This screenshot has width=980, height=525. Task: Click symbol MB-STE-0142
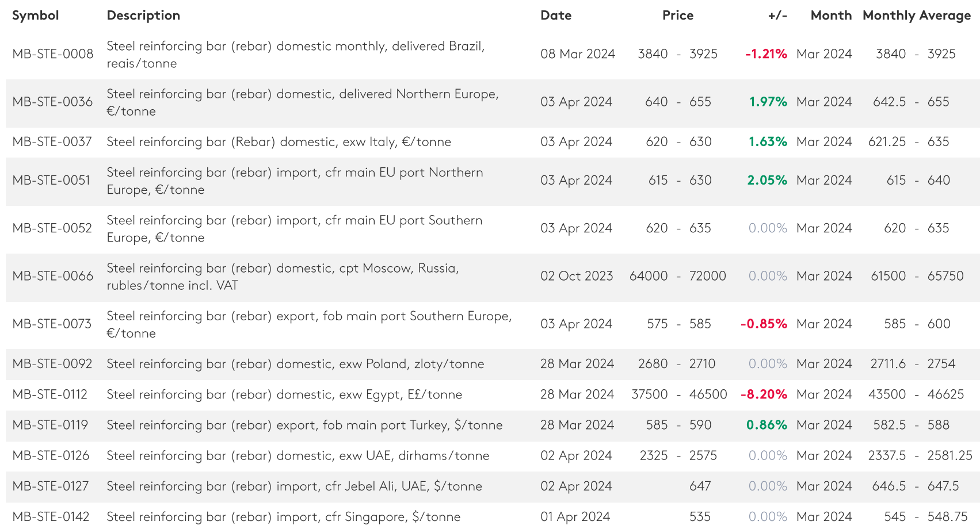click(51, 517)
